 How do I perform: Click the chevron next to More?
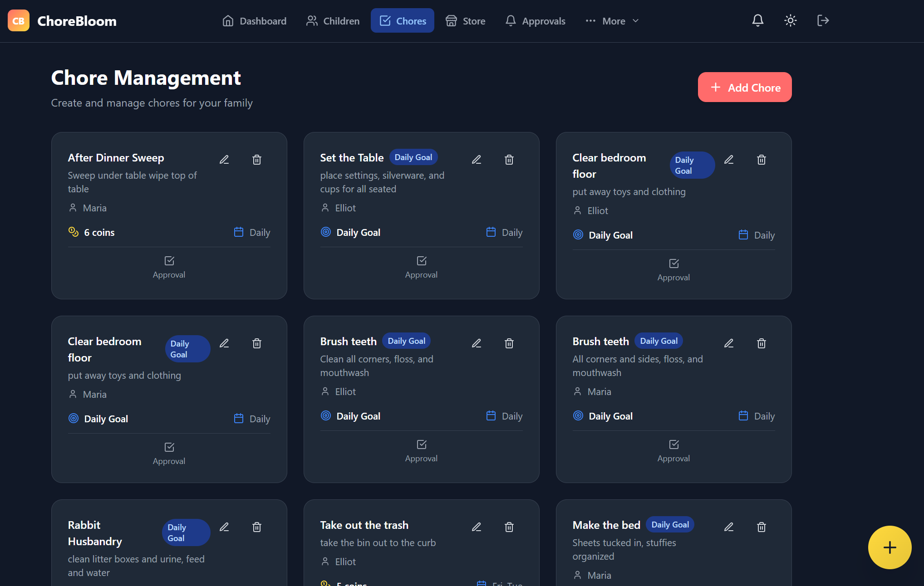tap(636, 21)
